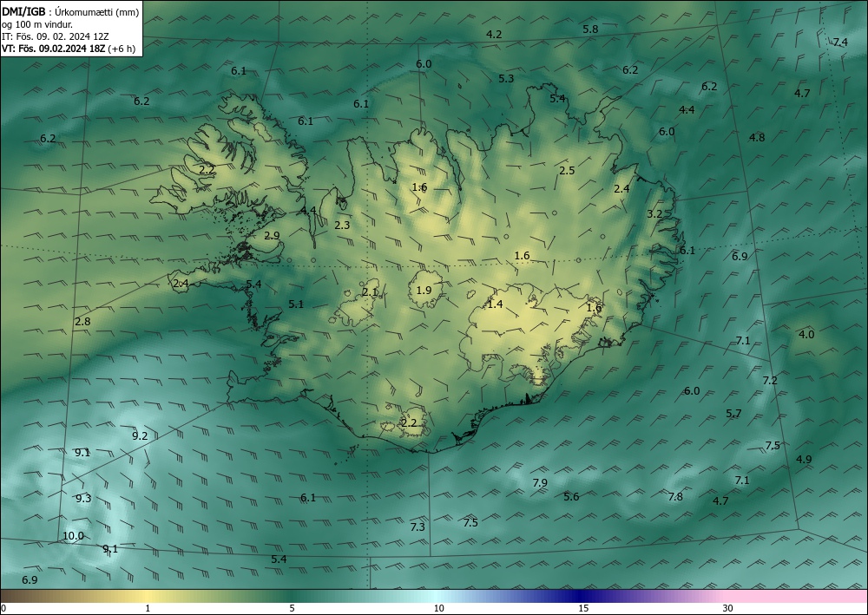Select the 'VT: Fös. 09.02.2024 18Z (+6 h)' line
The width and height of the screenshot is (868, 615).
coord(69,49)
